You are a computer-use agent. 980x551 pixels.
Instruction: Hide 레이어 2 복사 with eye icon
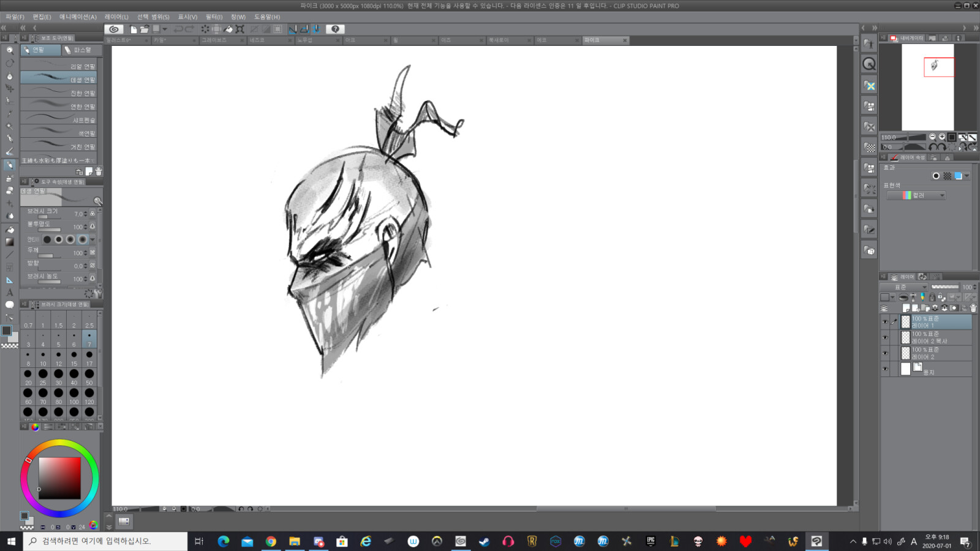[885, 337]
